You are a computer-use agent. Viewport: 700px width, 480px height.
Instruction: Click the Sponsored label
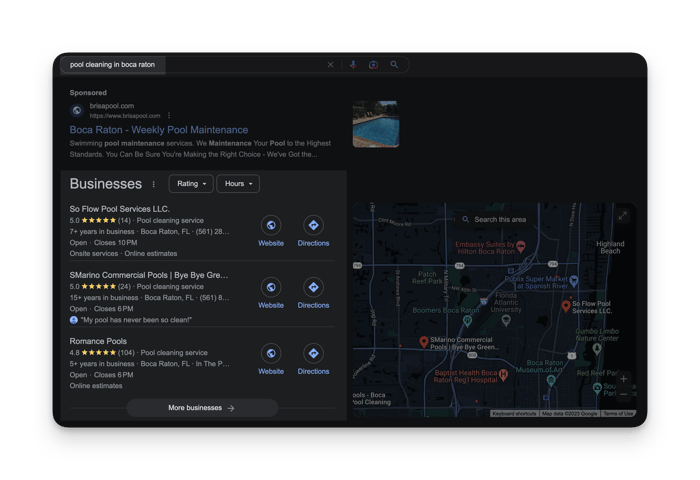(x=88, y=92)
